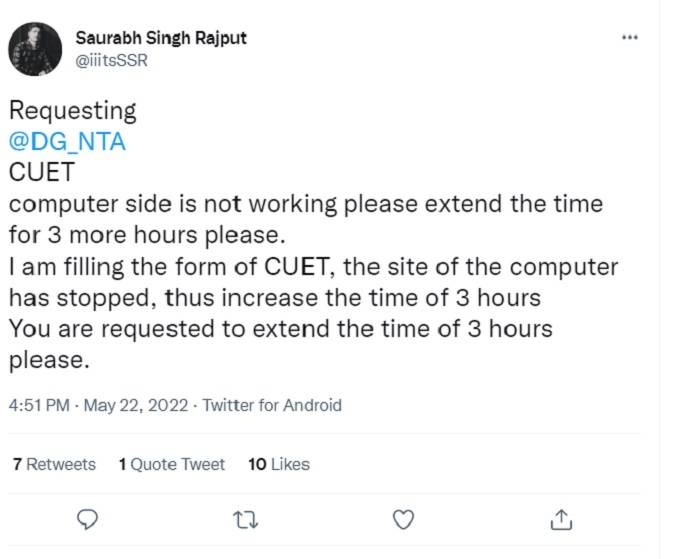
Task: Open the Twitter for Android source link
Action: click(272, 405)
